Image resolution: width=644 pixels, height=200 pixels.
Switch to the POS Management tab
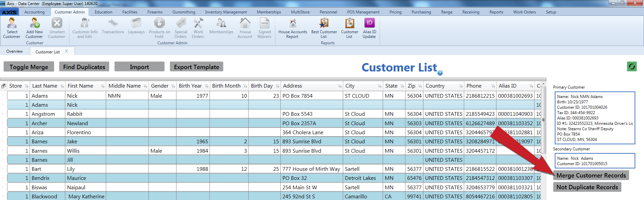(x=363, y=12)
